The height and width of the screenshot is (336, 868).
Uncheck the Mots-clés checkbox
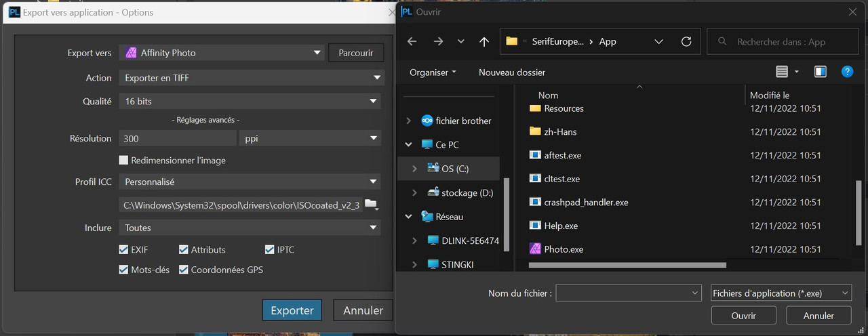click(123, 270)
